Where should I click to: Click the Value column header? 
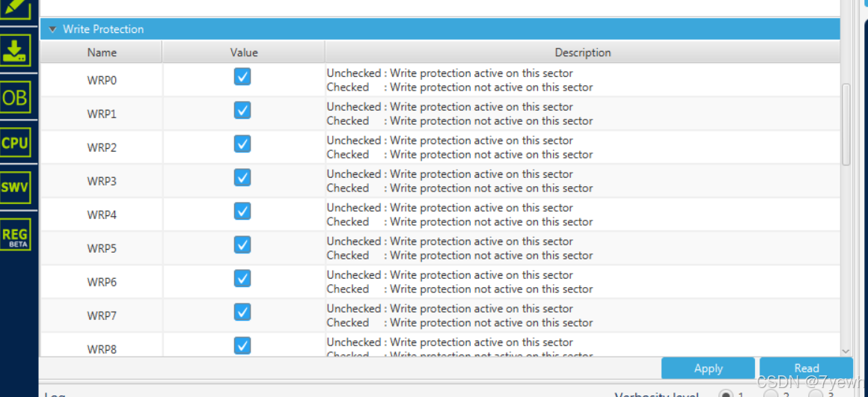click(x=244, y=52)
